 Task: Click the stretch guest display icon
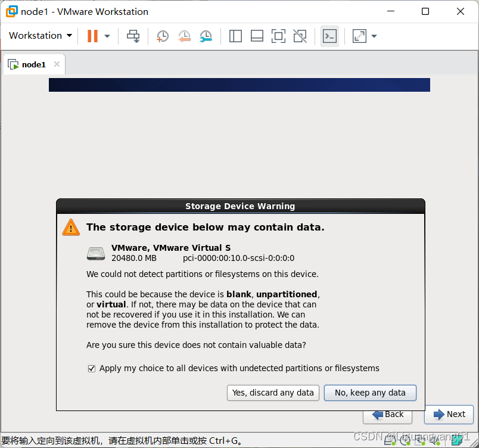point(359,36)
